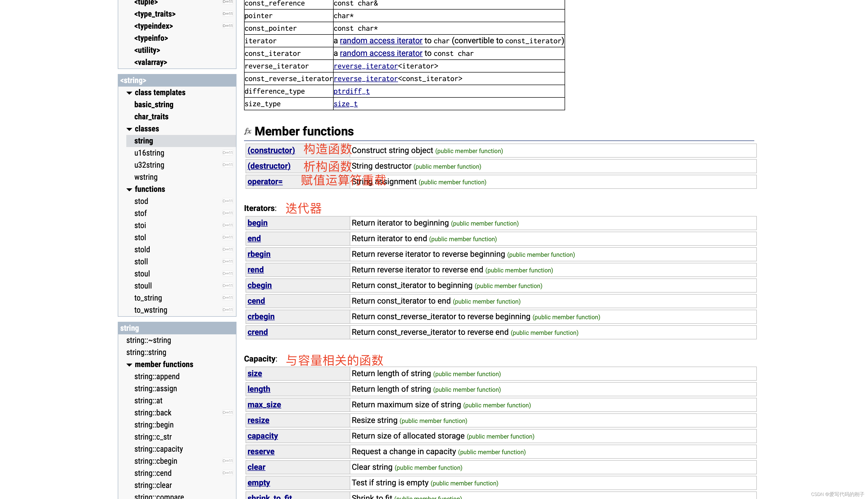Open the empty link
Image resolution: width=868 pixels, height=499 pixels.
259,483
